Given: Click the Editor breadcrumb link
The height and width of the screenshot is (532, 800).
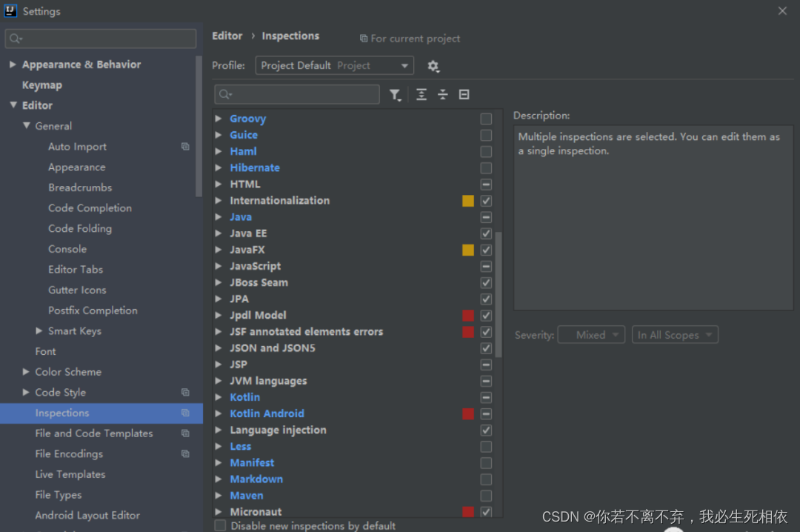Looking at the screenshot, I should 227,36.
